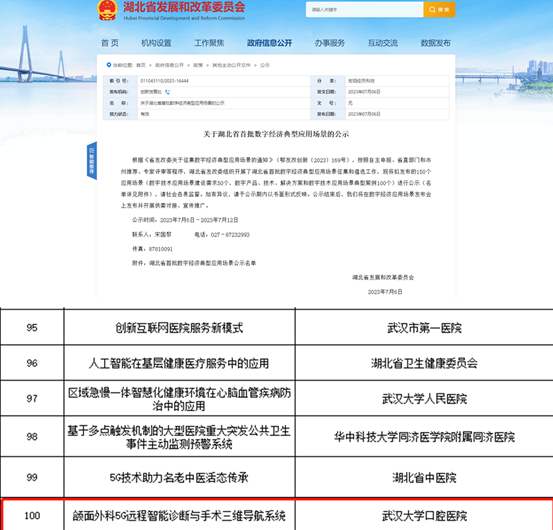Click the 发布日期 value 2023年07月06日
The image size is (553, 530).
coord(364,114)
